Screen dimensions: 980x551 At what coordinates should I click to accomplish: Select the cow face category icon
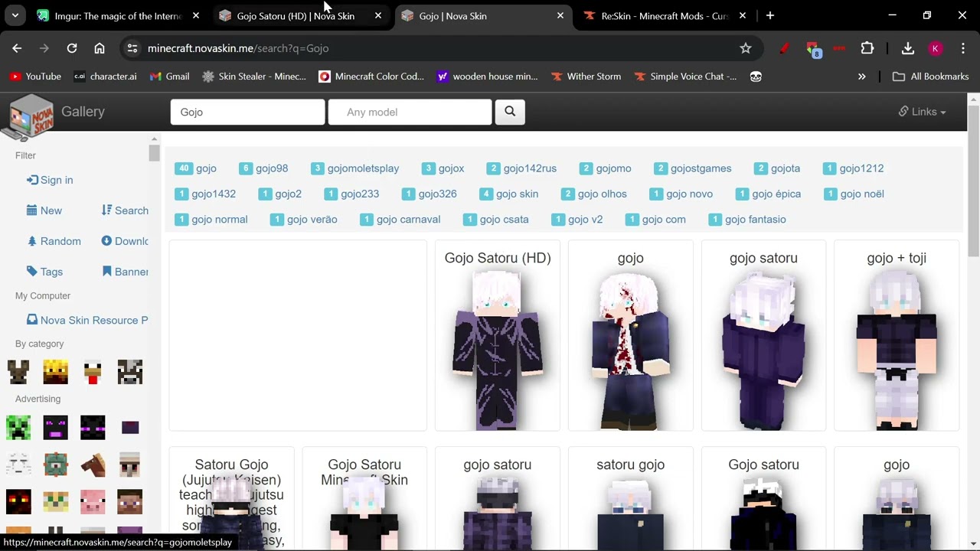129,372
